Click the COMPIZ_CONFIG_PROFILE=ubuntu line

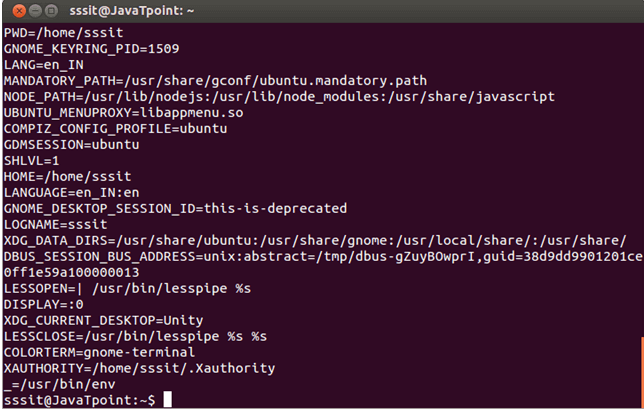(115, 129)
